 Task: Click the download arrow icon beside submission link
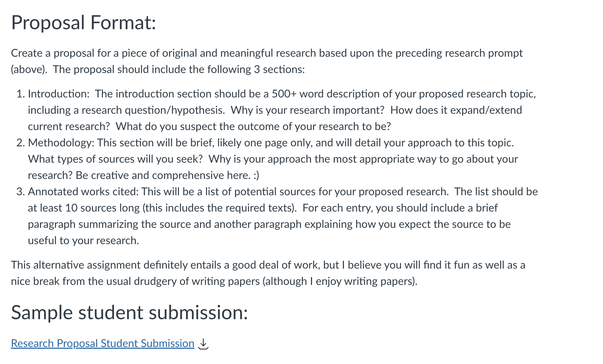(x=203, y=344)
